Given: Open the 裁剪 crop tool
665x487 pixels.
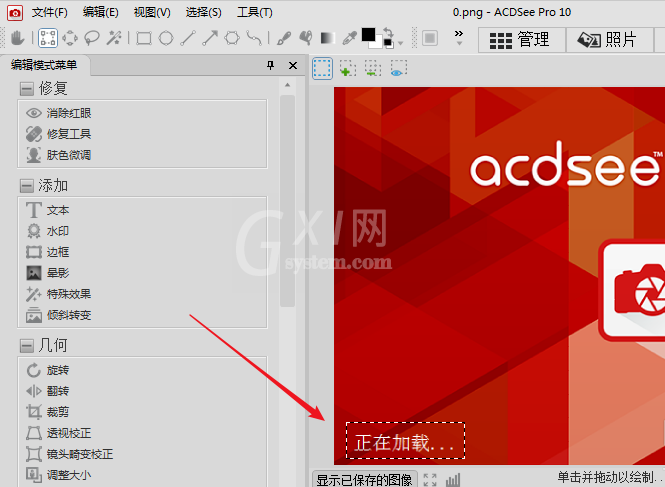Looking at the screenshot, I should [x=48, y=412].
